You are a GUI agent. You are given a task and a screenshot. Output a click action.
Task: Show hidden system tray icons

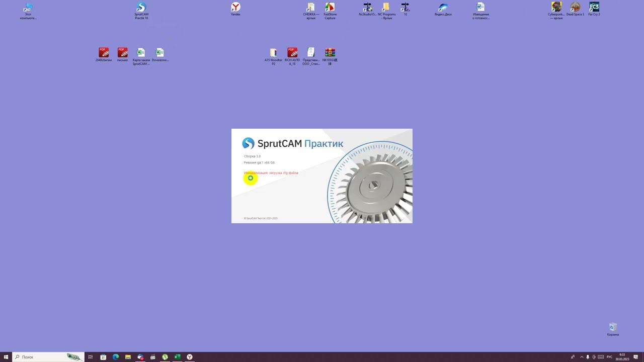point(582,357)
